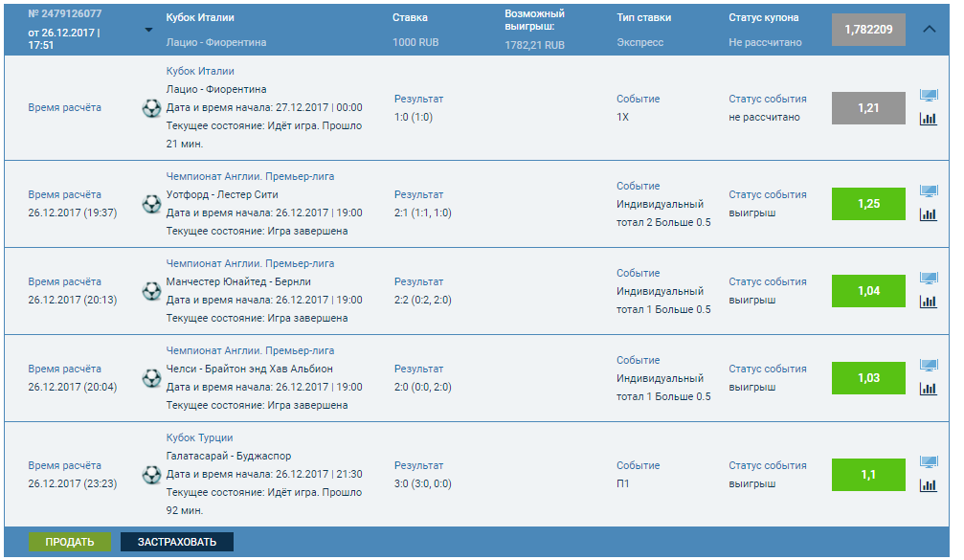
Task: Click green odds box 1,03
Action: [x=868, y=378]
